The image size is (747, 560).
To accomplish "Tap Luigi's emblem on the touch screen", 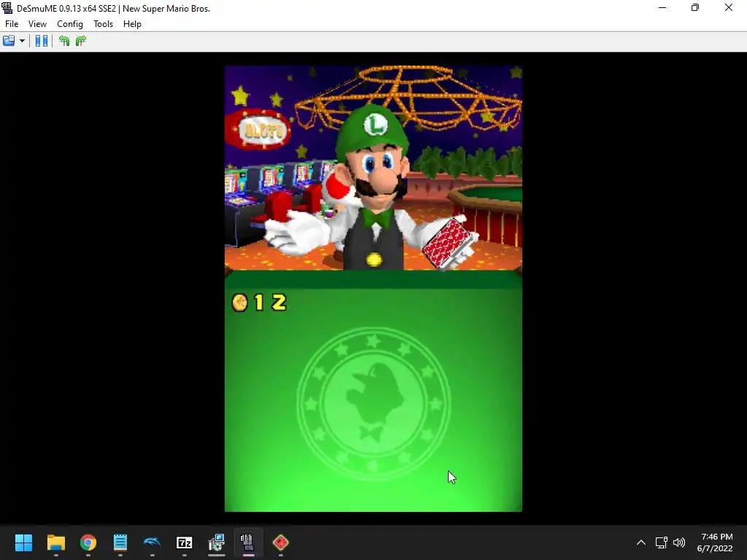I will (x=373, y=404).
